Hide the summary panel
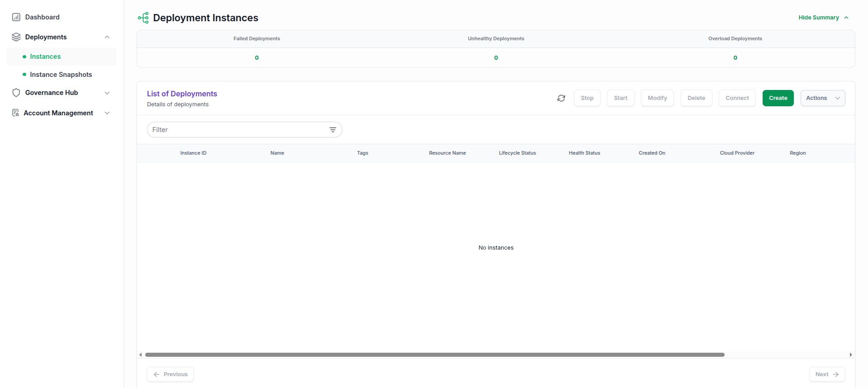 [x=823, y=18]
